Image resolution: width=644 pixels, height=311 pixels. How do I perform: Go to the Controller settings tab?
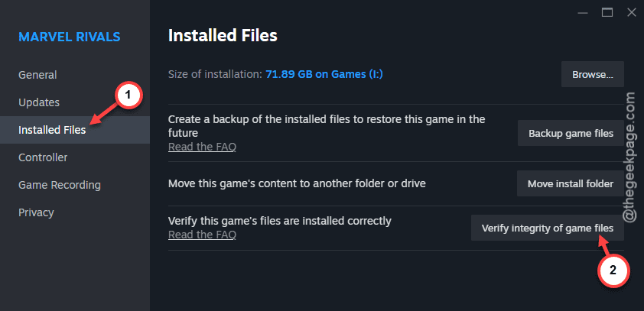pos(43,157)
